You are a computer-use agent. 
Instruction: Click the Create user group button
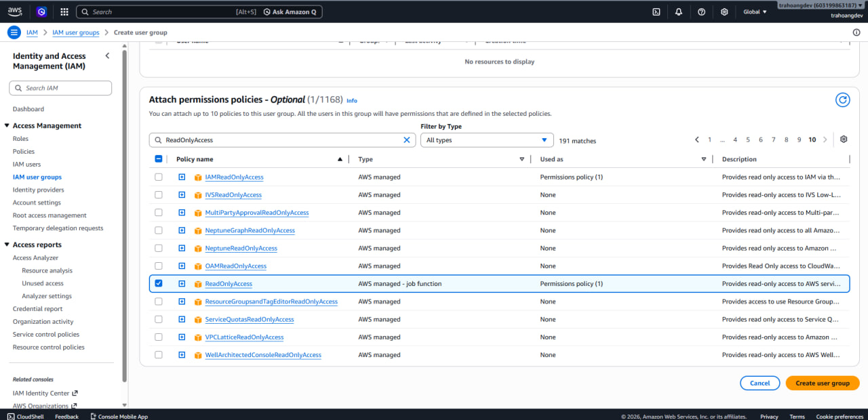(823, 383)
